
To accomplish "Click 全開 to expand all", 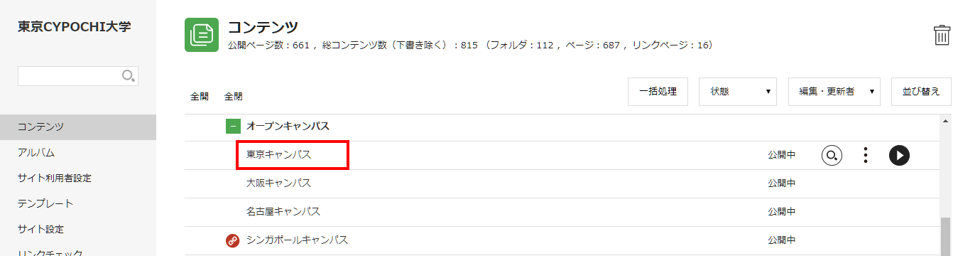I will click(x=200, y=96).
